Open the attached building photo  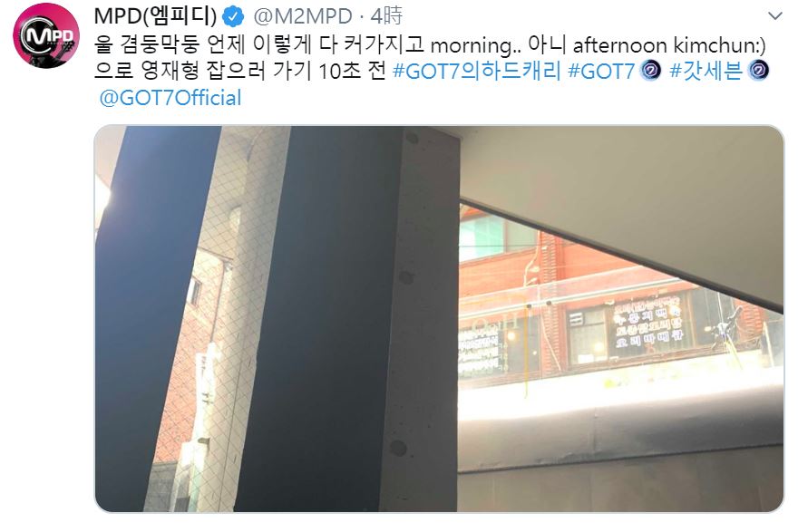tap(439, 318)
